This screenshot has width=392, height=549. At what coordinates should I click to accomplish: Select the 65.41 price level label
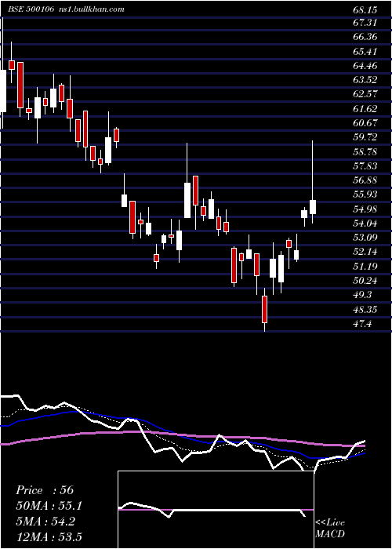pos(365,52)
